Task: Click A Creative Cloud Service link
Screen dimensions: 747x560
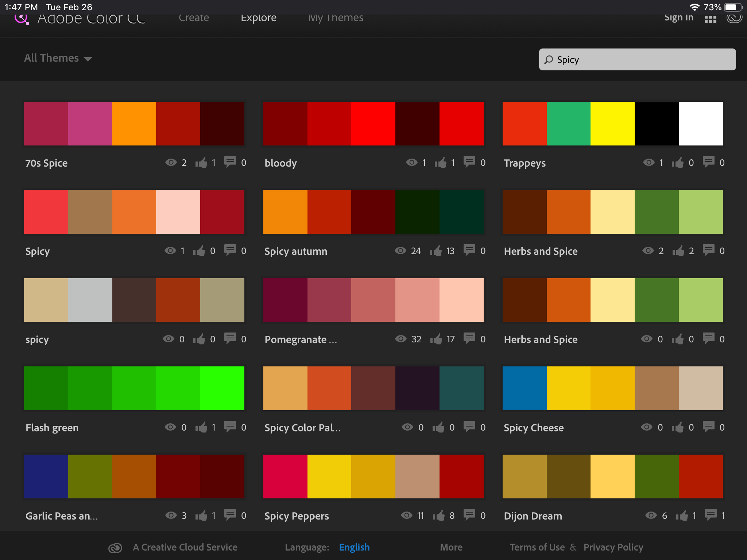Action: (185, 547)
